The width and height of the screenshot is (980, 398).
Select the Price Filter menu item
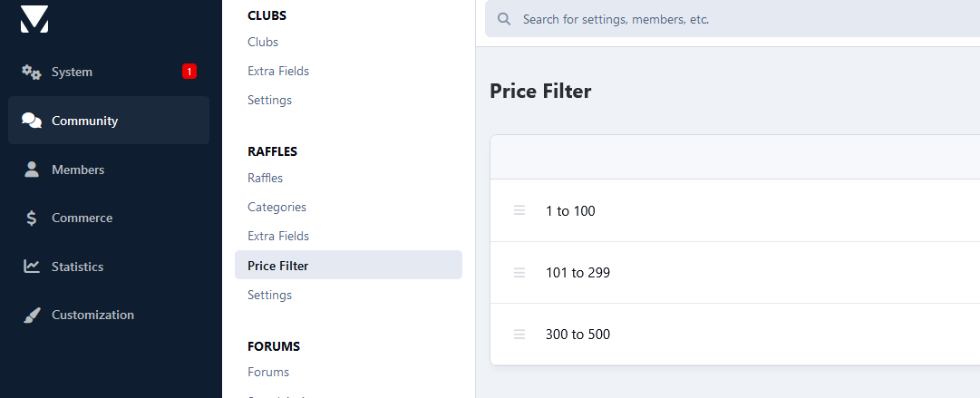pyautogui.click(x=348, y=266)
